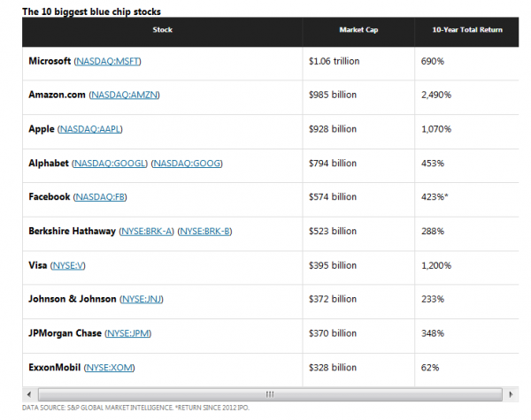Viewport: 531px width, 420px height.
Task: Open the NASDAQ:FB ticker link
Action: tap(100, 197)
